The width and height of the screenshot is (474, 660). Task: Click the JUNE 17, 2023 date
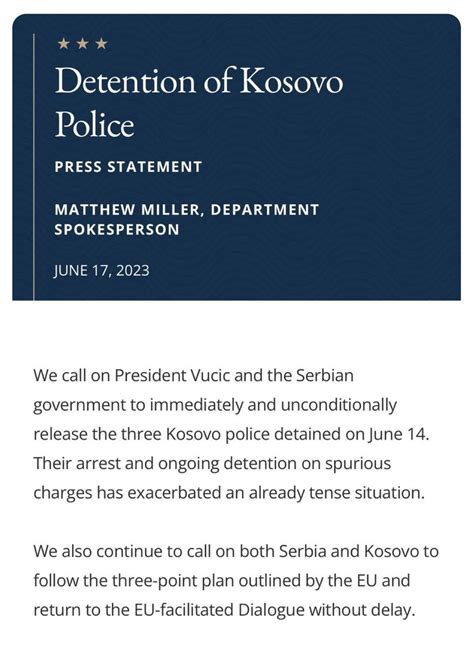coord(101,270)
